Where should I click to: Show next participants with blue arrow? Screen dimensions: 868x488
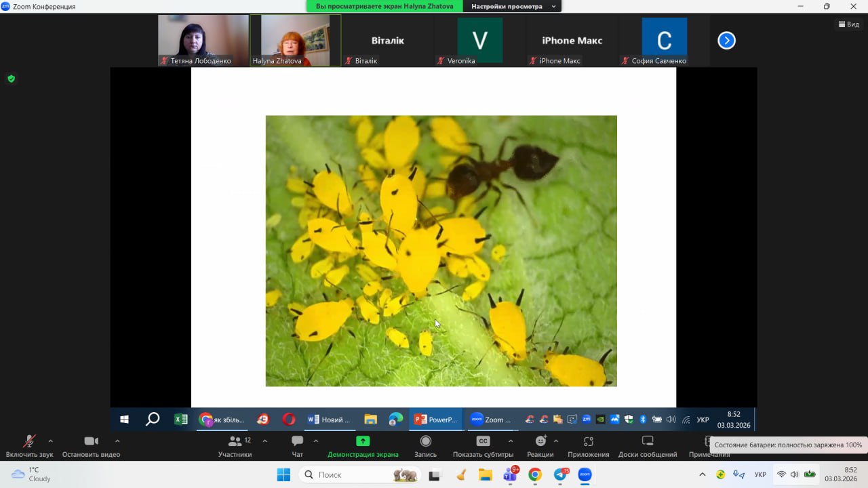726,41
